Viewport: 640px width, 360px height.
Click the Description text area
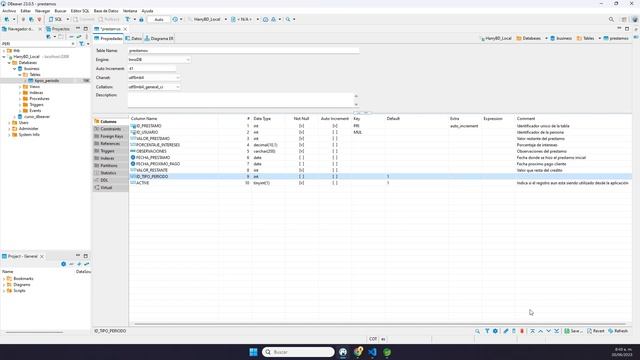click(x=241, y=100)
